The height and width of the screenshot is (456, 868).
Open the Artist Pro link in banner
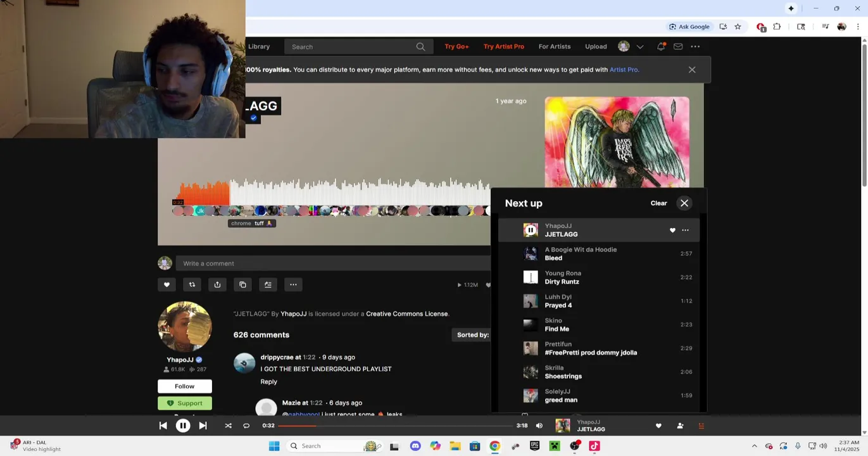[624, 70]
